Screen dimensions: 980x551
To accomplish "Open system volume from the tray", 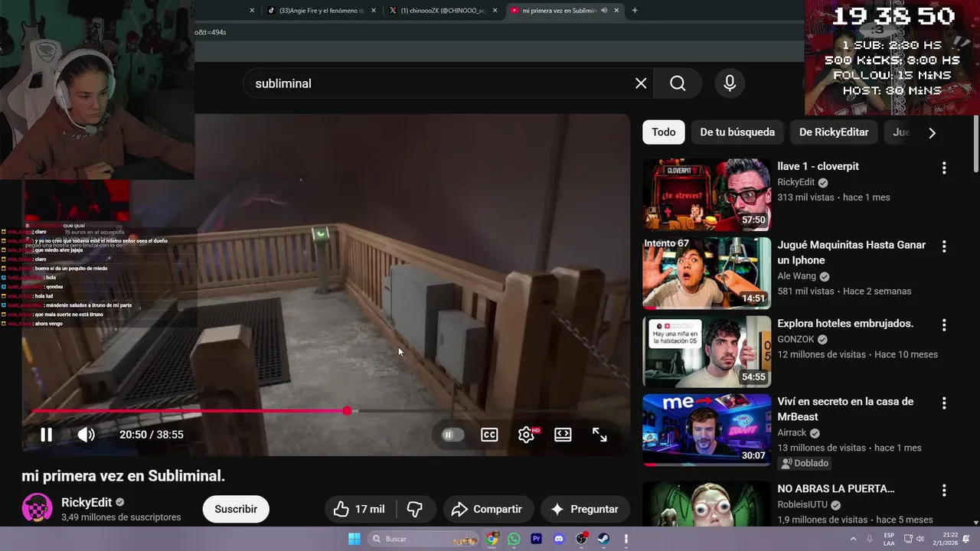I will (x=920, y=539).
